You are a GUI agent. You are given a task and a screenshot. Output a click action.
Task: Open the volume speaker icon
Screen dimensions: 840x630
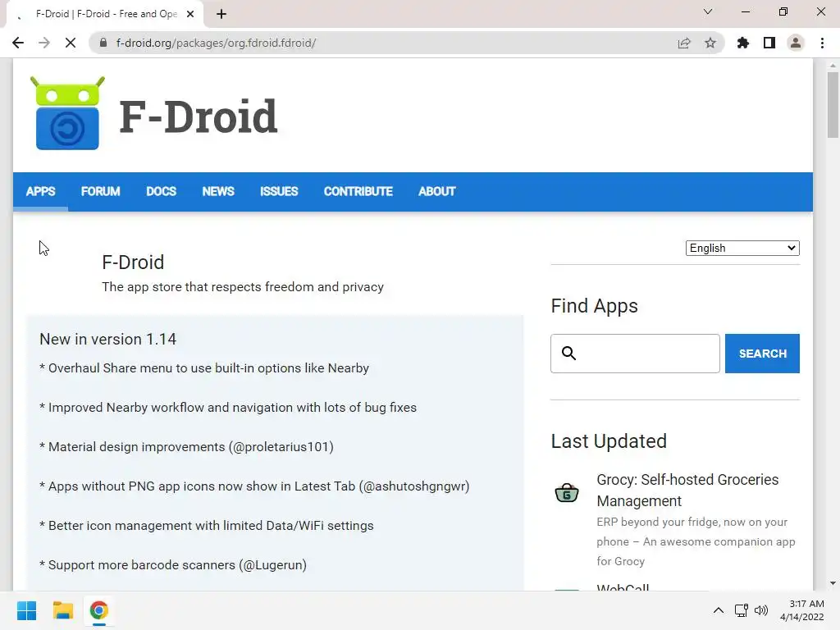(760, 610)
